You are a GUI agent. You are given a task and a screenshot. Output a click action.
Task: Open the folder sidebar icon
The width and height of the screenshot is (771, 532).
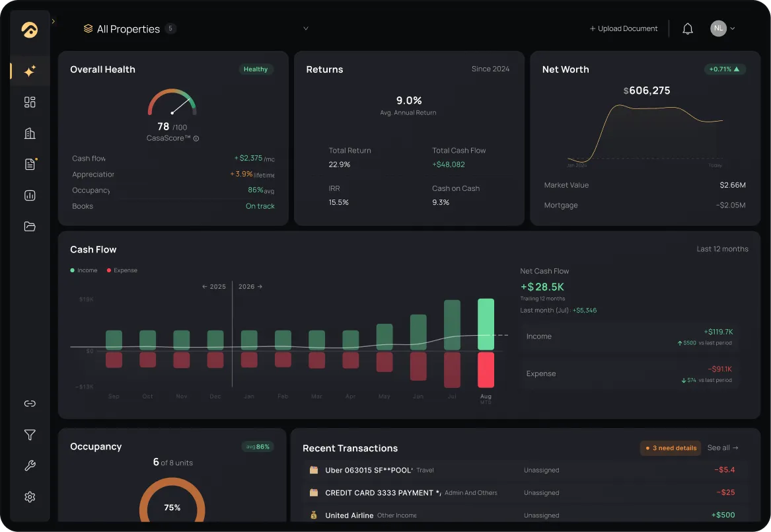(x=30, y=226)
